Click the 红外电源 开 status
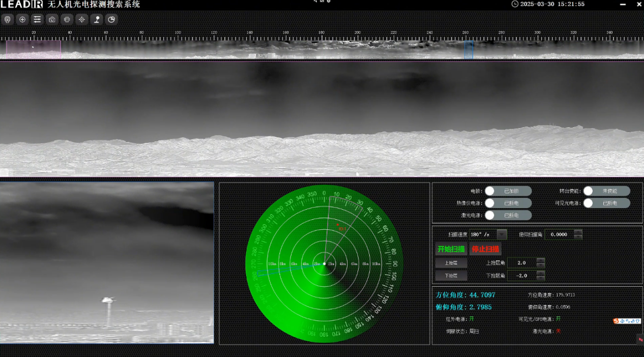The height and width of the screenshot is (357, 644). [x=472, y=319]
